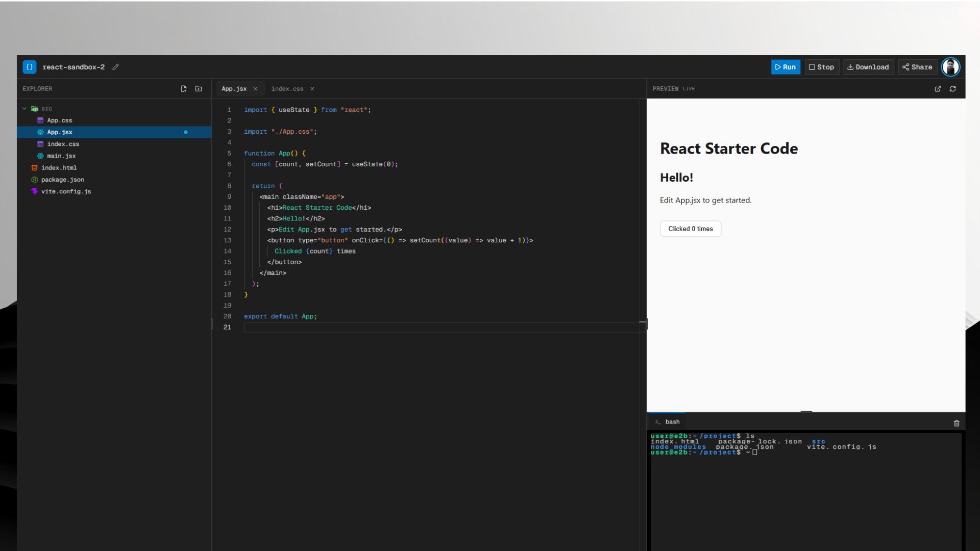Click the CSS icon beside App.css

click(40, 120)
